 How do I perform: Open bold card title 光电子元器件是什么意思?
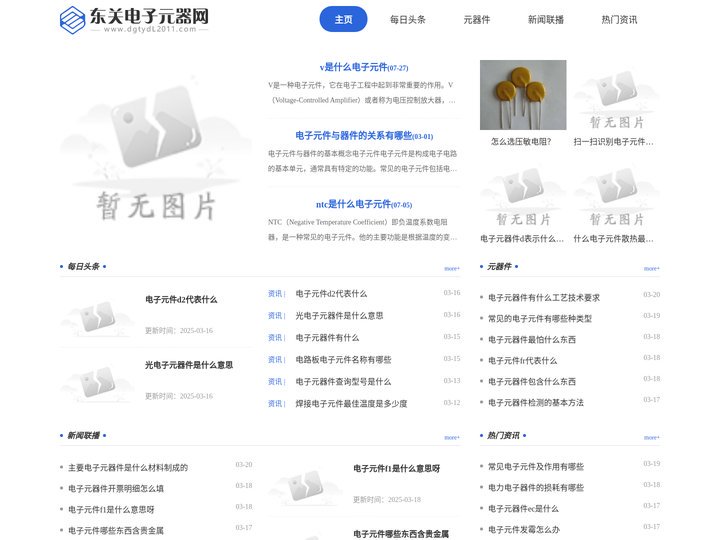point(189,365)
